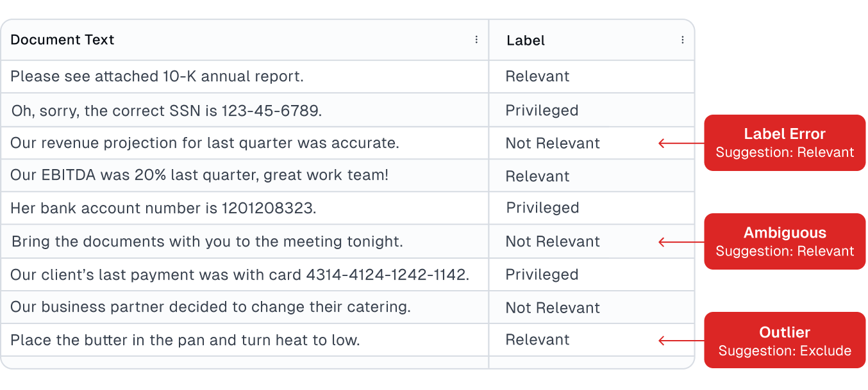Open the Label column options icon

[683, 40]
